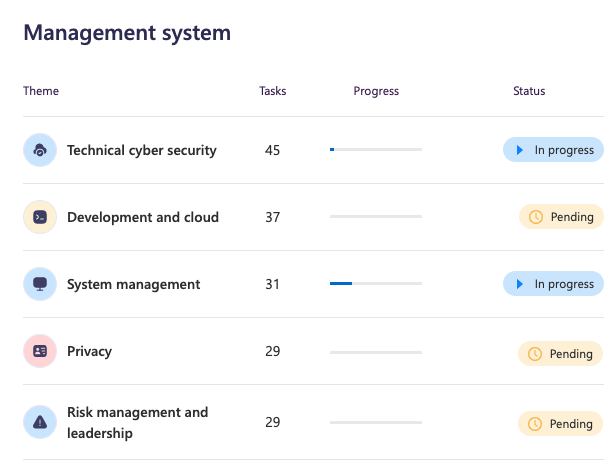Sort by the Status column header
The height and width of the screenshot is (471, 615).
(529, 91)
